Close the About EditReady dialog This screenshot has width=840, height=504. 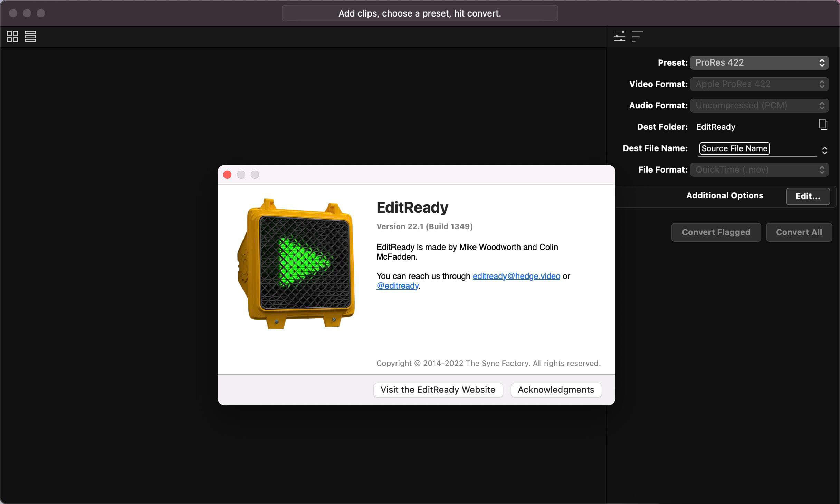point(227,175)
